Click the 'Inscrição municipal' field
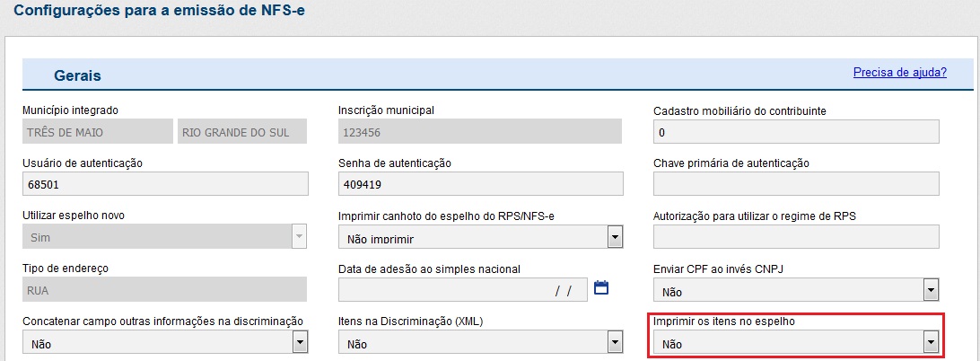980x361 pixels. (x=480, y=132)
